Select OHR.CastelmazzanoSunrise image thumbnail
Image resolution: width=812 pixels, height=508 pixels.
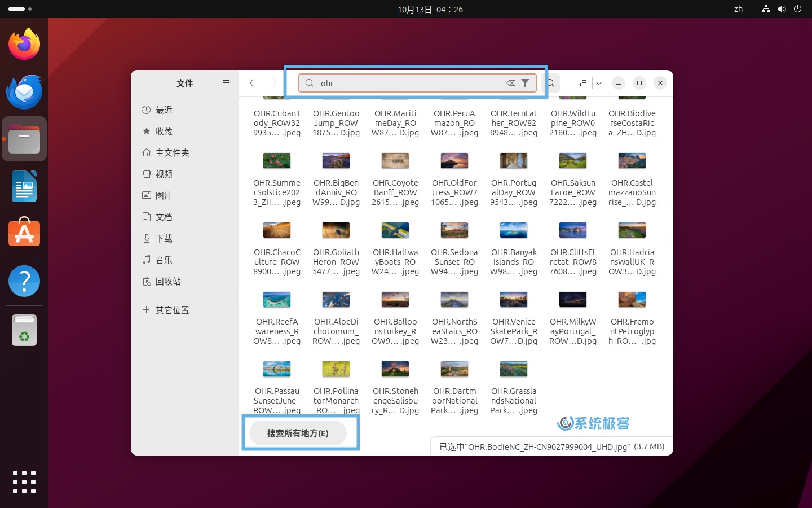(632, 161)
